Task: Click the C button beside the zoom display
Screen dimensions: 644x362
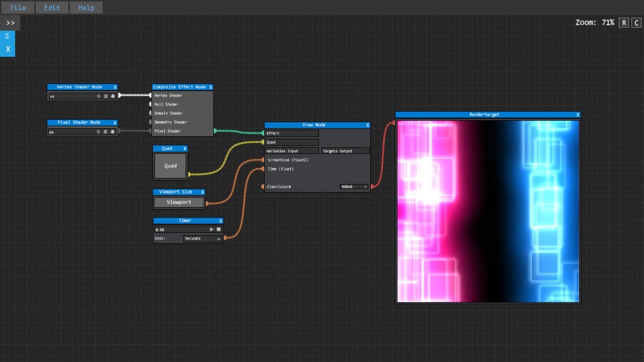Action: click(636, 23)
